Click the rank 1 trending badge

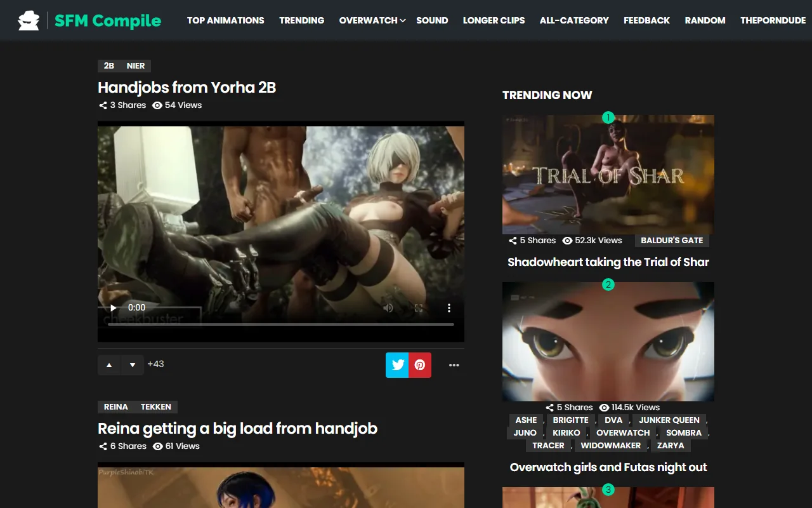point(608,117)
